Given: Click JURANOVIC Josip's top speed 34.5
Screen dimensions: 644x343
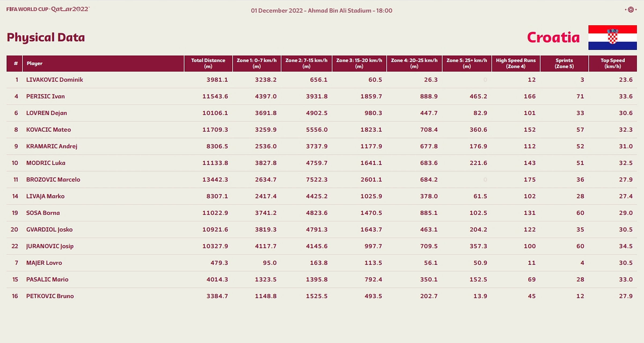Looking at the screenshot, I should [x=625, y=246].
